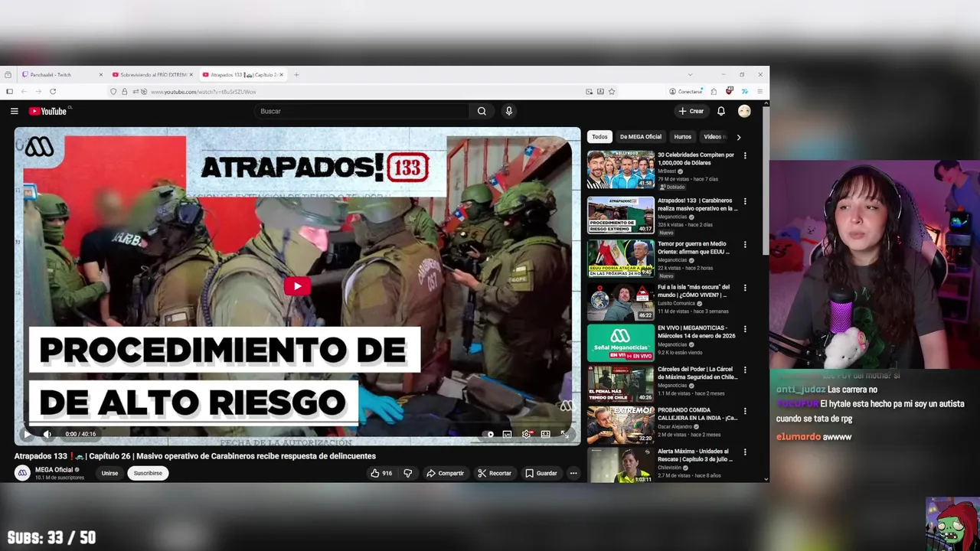
Task: Play the video with the center red play button
Action: point(297,286)
